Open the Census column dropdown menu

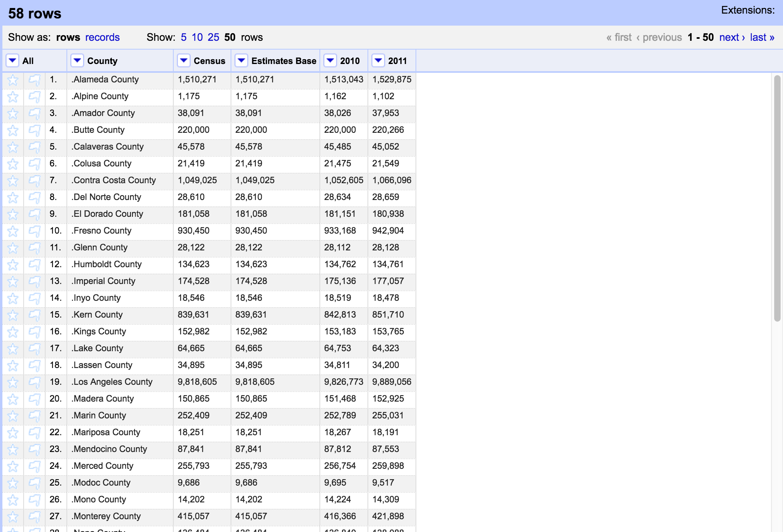pyautogui.click(x=183, y=61)
